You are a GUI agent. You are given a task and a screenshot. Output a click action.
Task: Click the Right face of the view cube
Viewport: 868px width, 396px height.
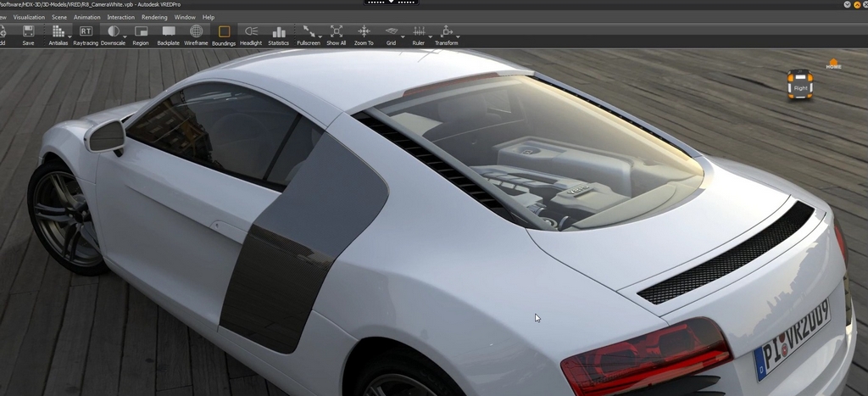pos(800,86)
